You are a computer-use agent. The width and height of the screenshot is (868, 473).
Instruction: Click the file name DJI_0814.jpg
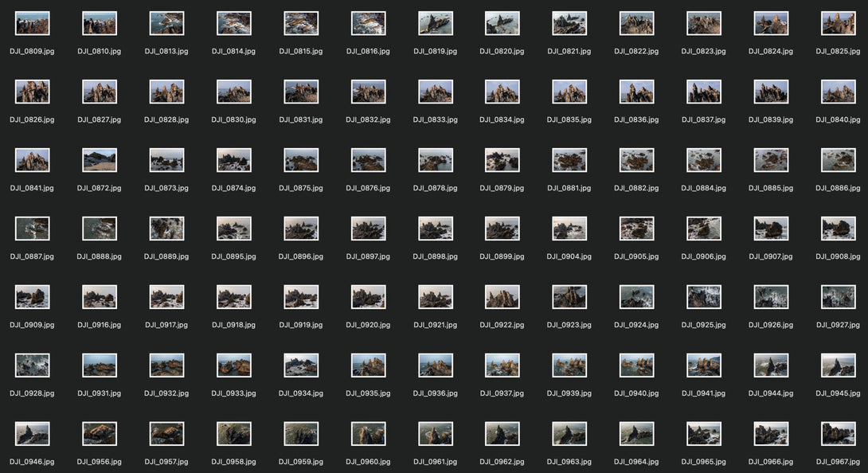[233, 51]
